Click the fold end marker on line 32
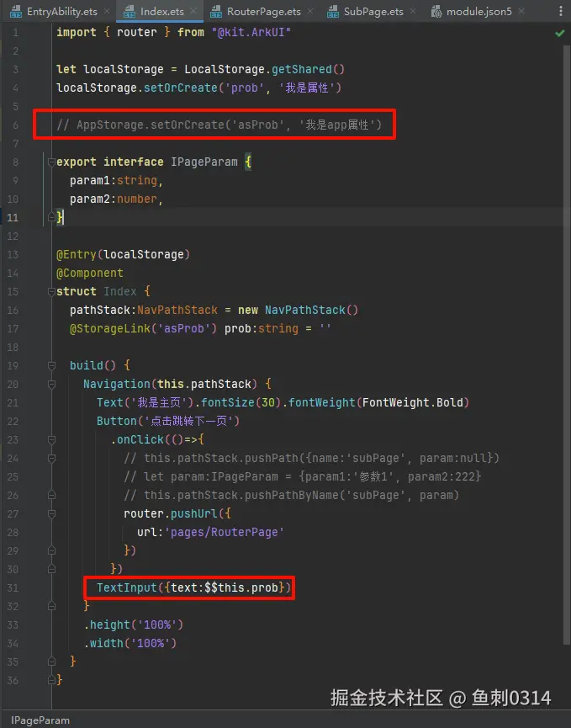Screen dimensions: 571x728 [51, 606]
